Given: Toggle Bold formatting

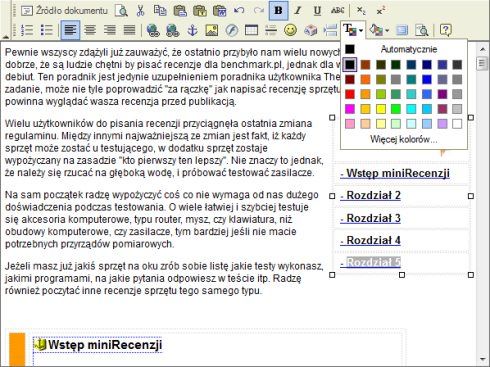Looking at the screenshot, I should coord(278,11).
